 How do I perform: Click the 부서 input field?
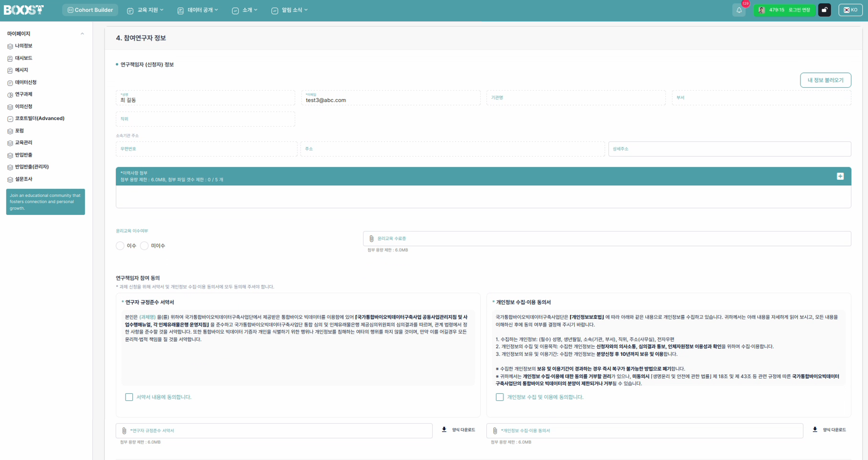coord(761,98)
